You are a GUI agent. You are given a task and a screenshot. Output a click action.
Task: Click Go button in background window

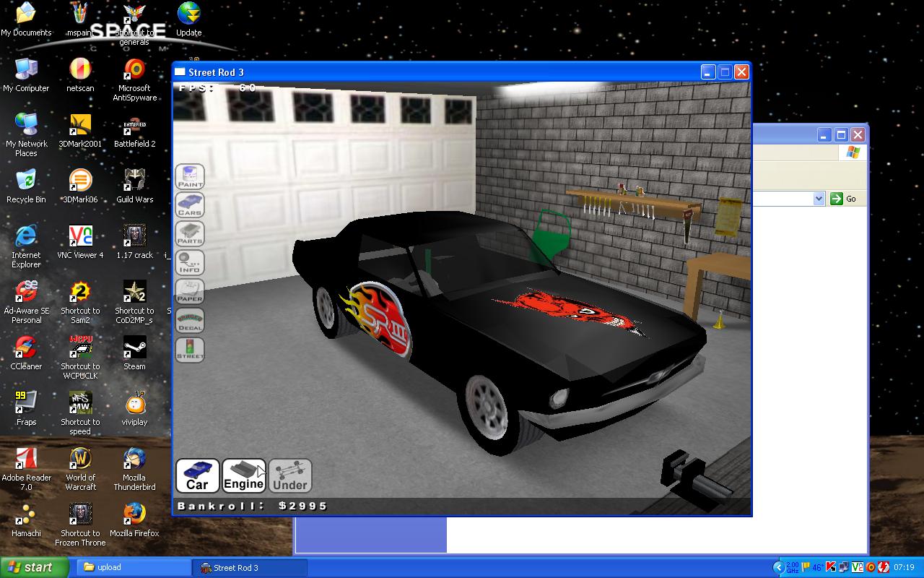pos(843,199)
